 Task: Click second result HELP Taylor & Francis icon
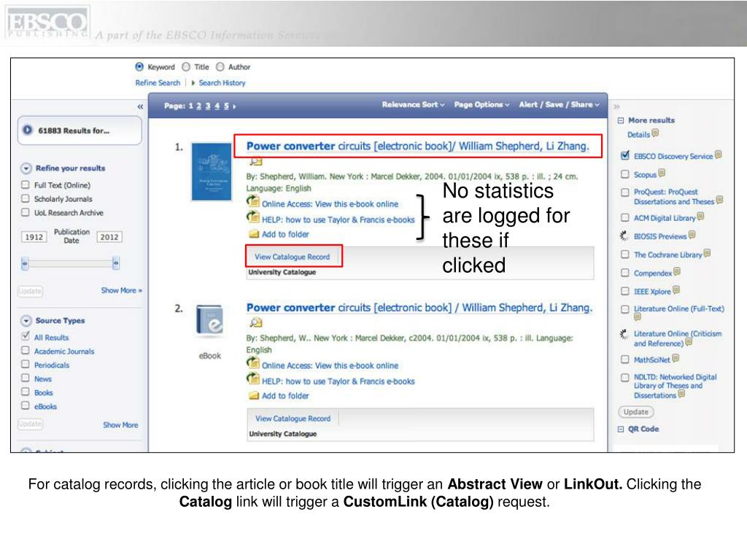click(253, 379)
